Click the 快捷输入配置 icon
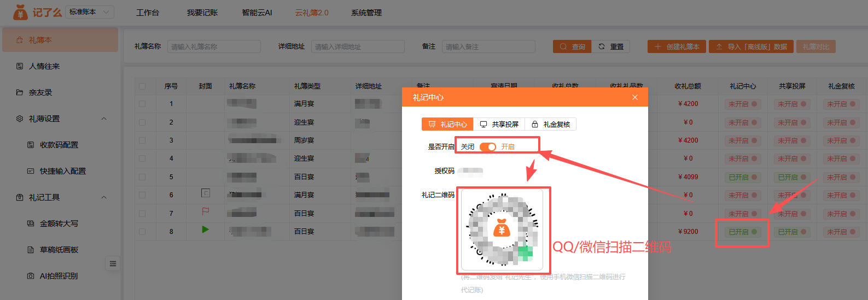The height and width of the screenshot is (300, 868). pos(31,171)
